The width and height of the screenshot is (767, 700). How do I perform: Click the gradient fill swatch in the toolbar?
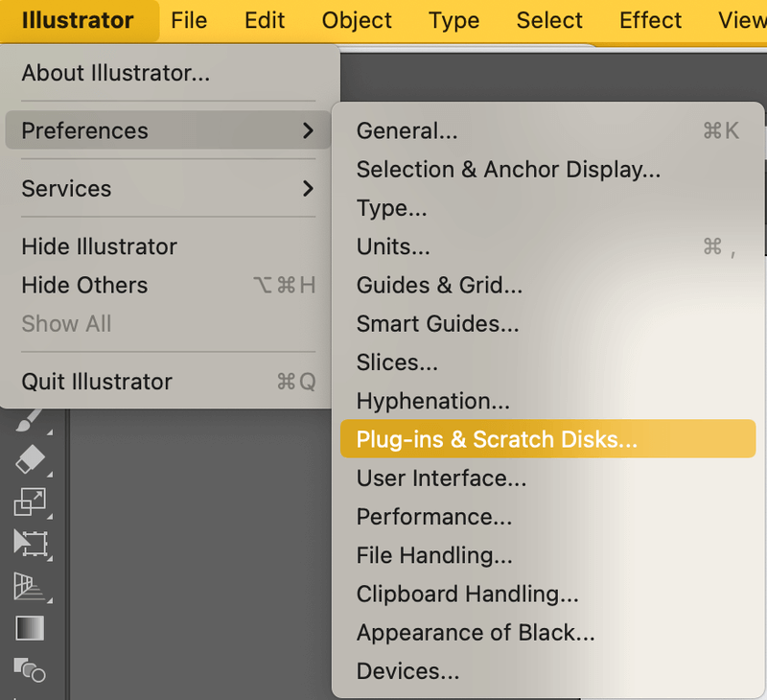[x=29, y=628]
